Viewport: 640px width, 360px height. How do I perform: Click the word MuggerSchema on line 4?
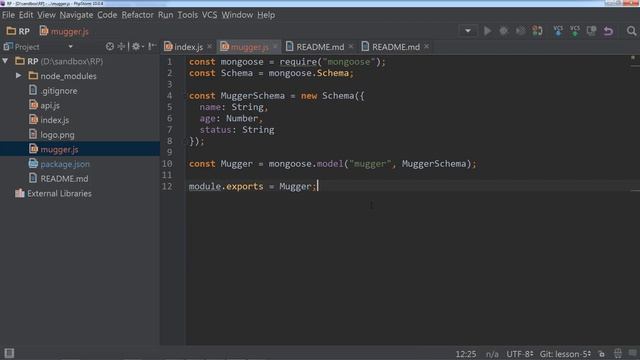pos(253,96)
